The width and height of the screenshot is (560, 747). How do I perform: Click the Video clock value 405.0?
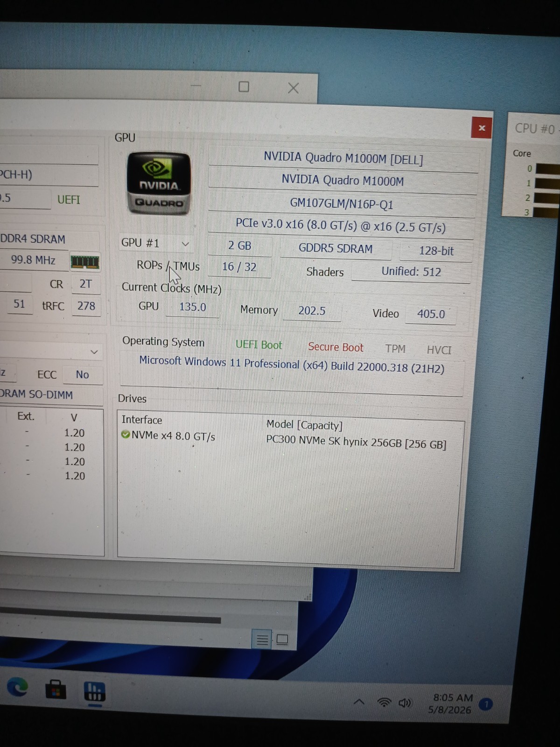[431, 314]
